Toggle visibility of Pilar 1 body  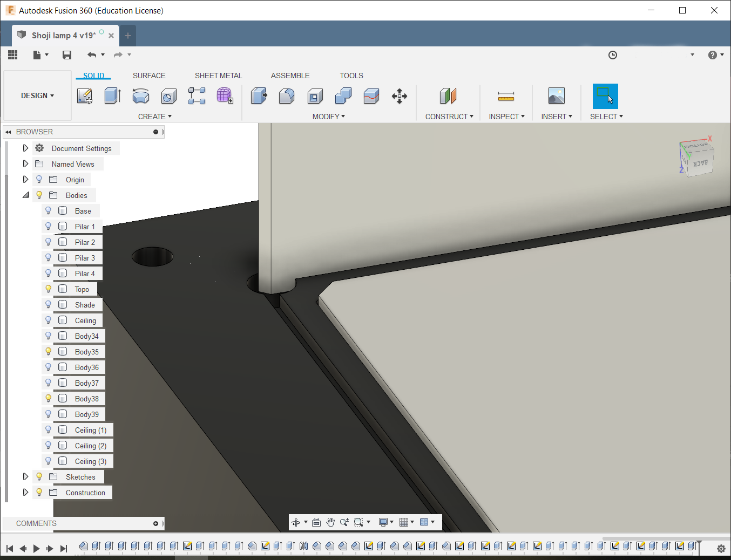pyautogui.click(x=48, y=227)
